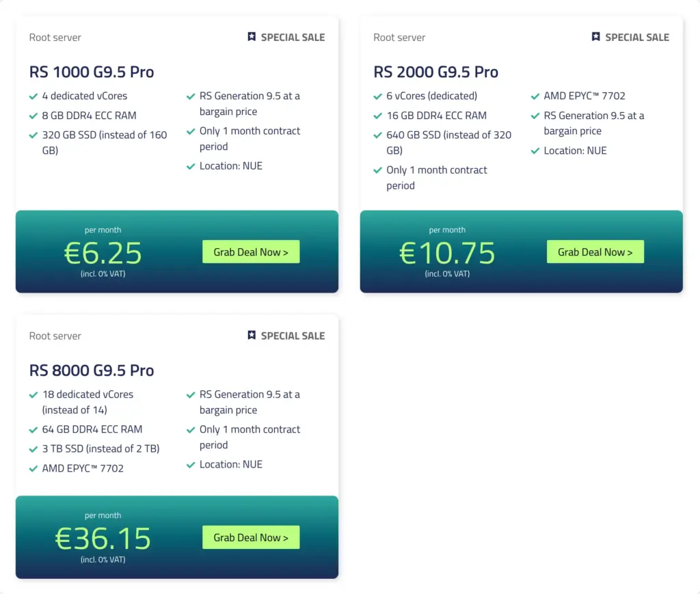The height and width of the screenshot is (594, 700).
Task: Select the €10.75 per month price
Action: (x=447, y=253)
